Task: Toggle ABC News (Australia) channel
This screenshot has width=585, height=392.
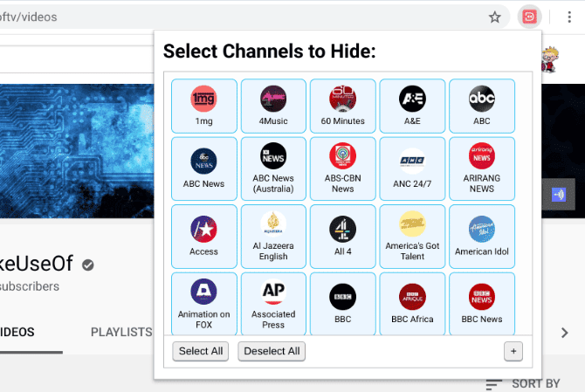Action: tap(273, 168)
